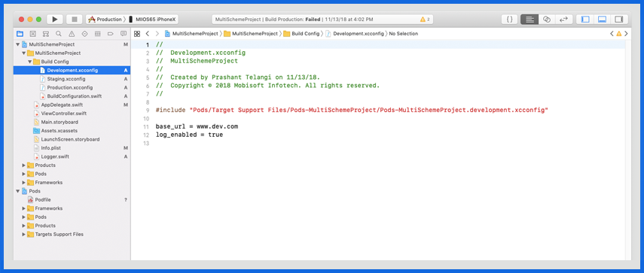Expand Products group under MultiSchemeProject

click(x=23, y=165)
